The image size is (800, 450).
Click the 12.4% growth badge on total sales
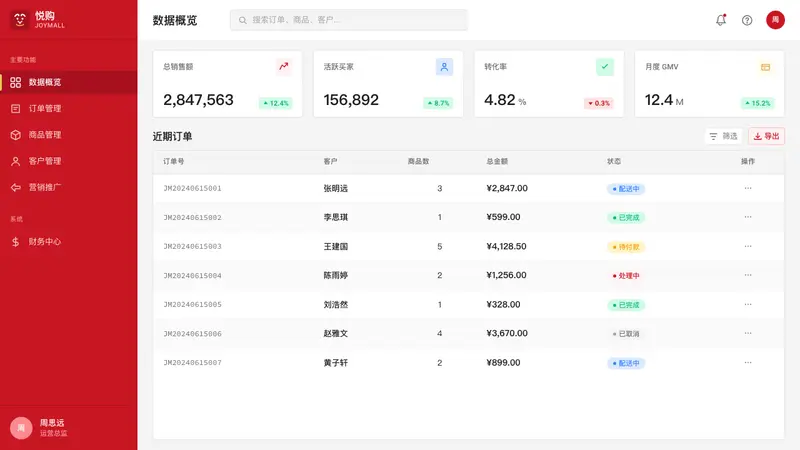pyautogui.click(x=276, y=103)
